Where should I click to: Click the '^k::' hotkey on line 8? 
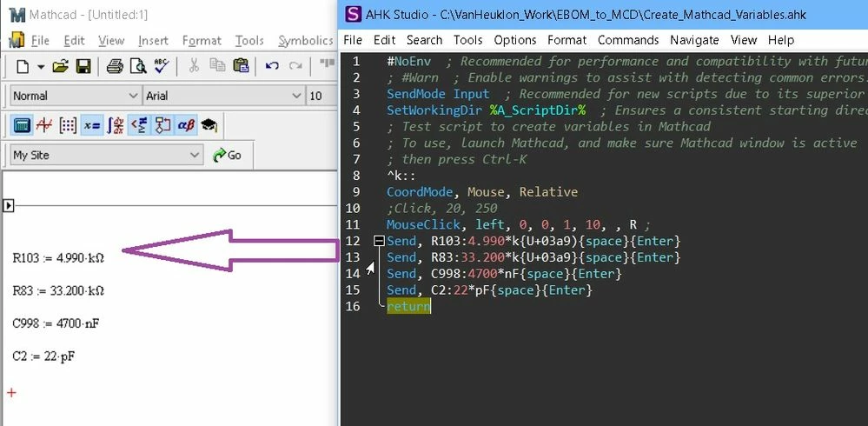tap(401, 176)
